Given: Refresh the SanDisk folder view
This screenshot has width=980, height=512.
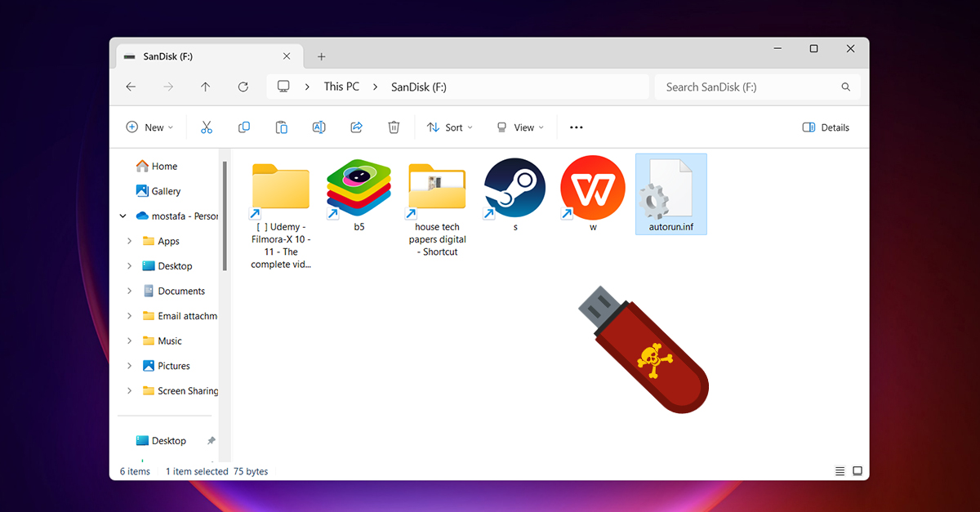Looking at the screenshot, I should coord(243,87).
